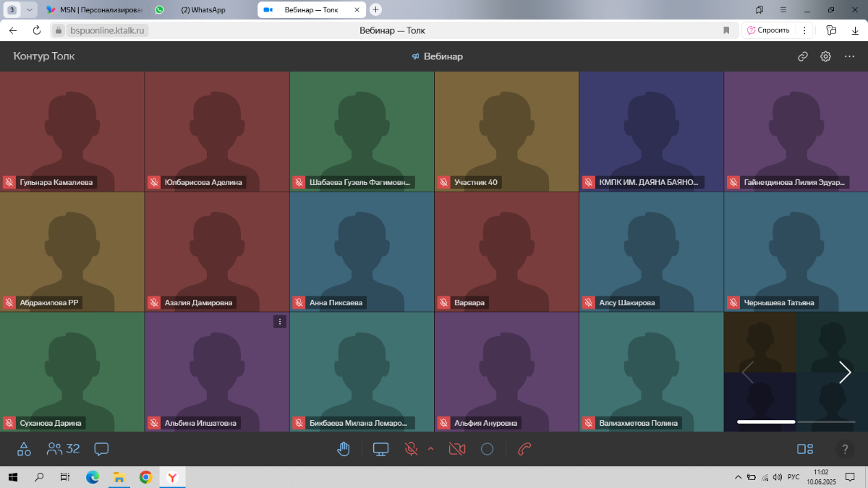Click the help question mark button
This screenshot has height=488, width=868.
(844, 449)
